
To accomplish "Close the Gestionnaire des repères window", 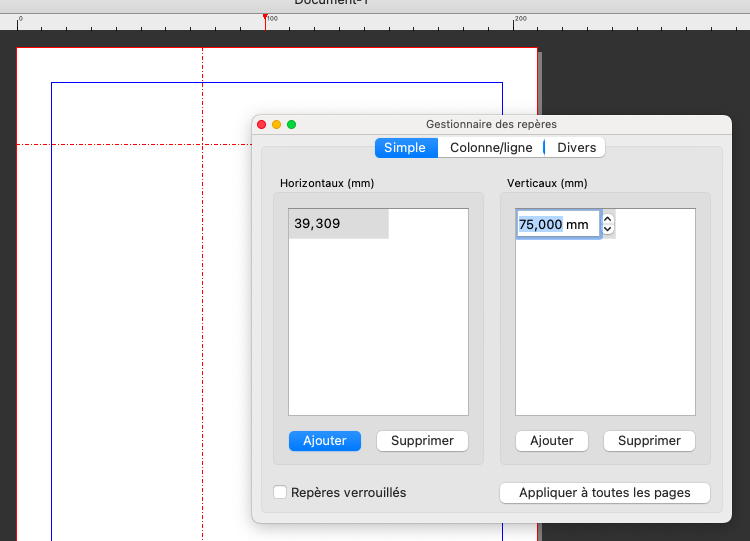I will point(262,124).
